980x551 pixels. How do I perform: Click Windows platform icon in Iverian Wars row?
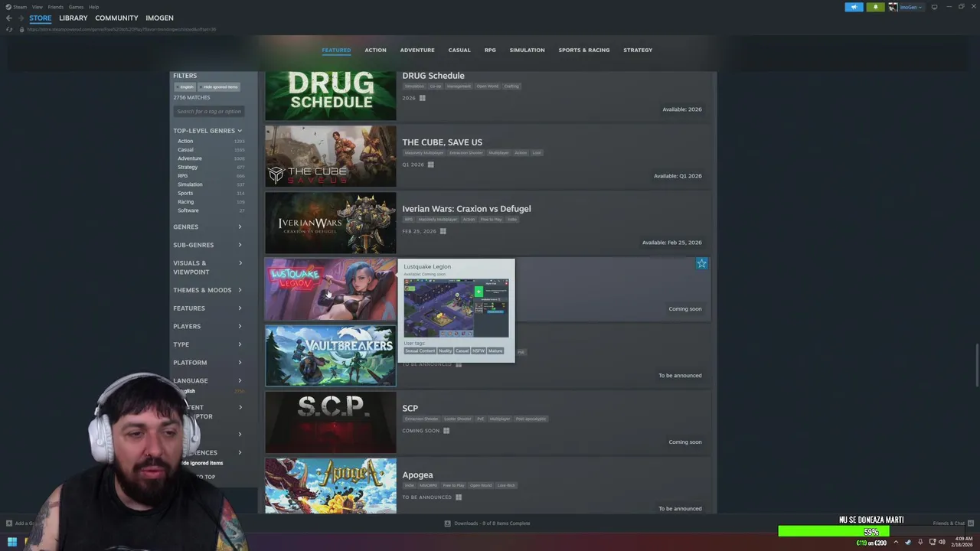point(443,231)
